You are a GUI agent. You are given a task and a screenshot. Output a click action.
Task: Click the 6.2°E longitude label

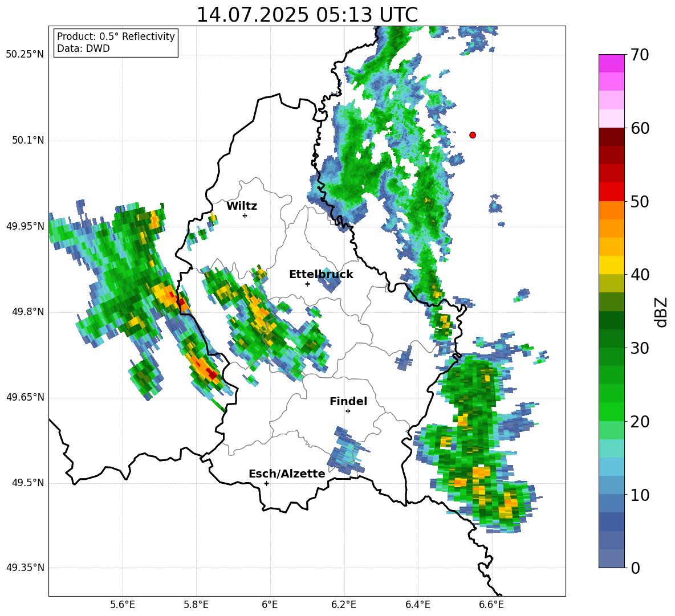pyautogui.click(x=344, y=605)
